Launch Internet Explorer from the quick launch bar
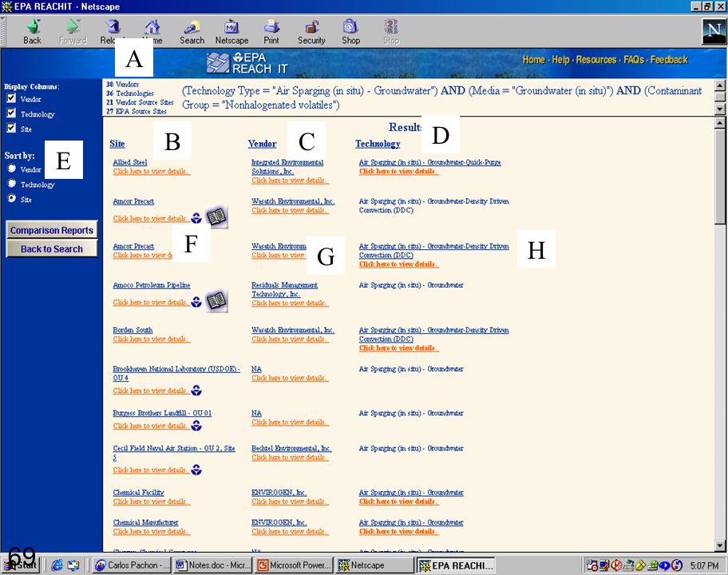This screenshot has width=728, height=575. pos(57,565)
